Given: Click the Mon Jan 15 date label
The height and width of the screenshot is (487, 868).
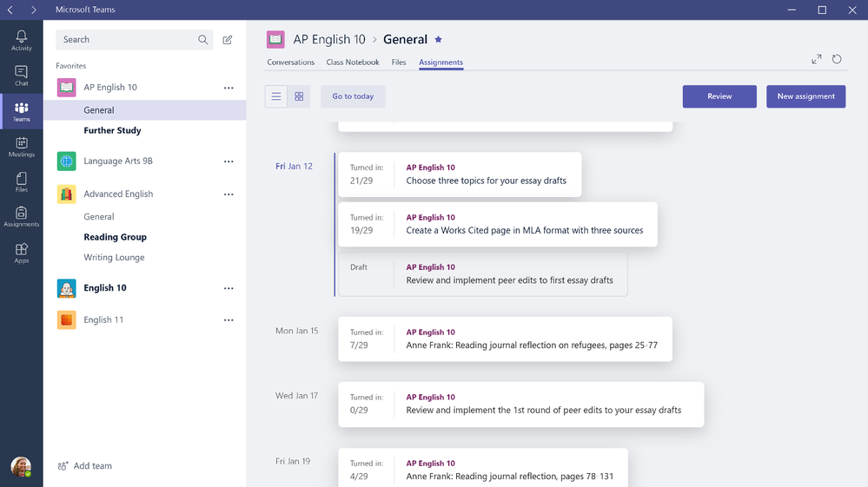Looking at the screenshot, I should 296,331.
